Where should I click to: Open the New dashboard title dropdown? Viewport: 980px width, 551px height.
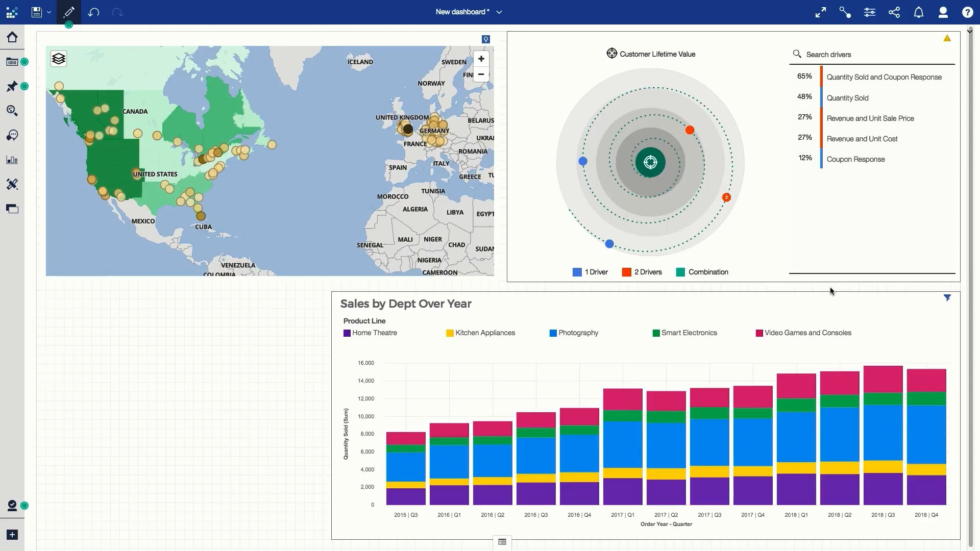[499, 12]
